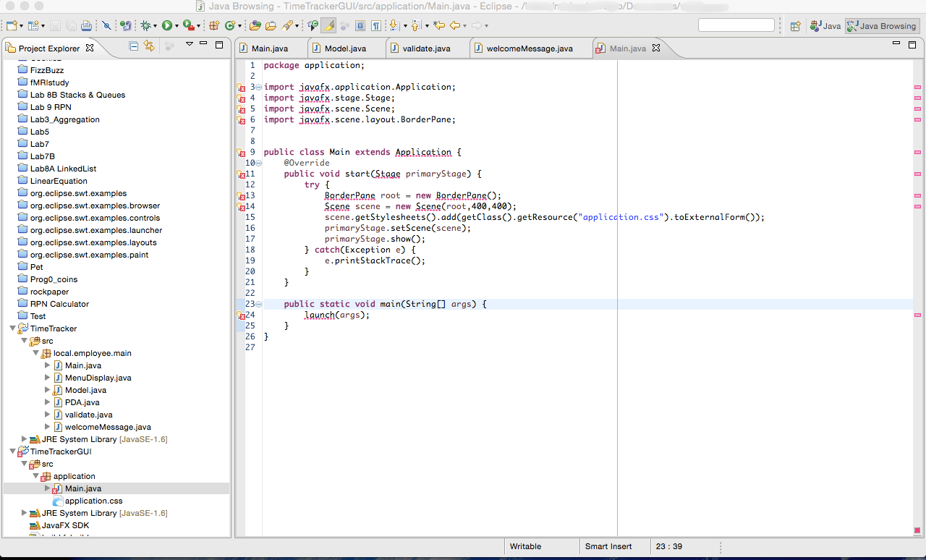Image resolution: width=926 pixels, height=560 pixels.
Task: Switch to the welcomeMessage.java tab
Action: point(529,48)
